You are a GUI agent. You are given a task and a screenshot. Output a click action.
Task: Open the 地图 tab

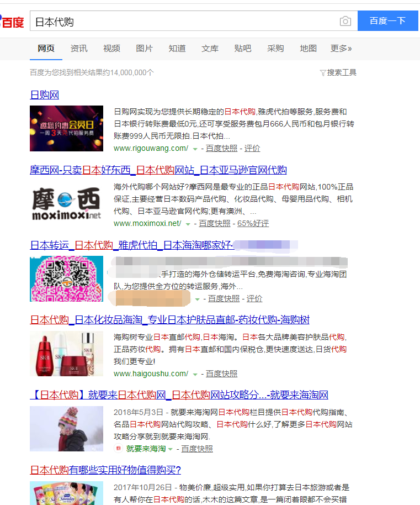tap(309, 49)
